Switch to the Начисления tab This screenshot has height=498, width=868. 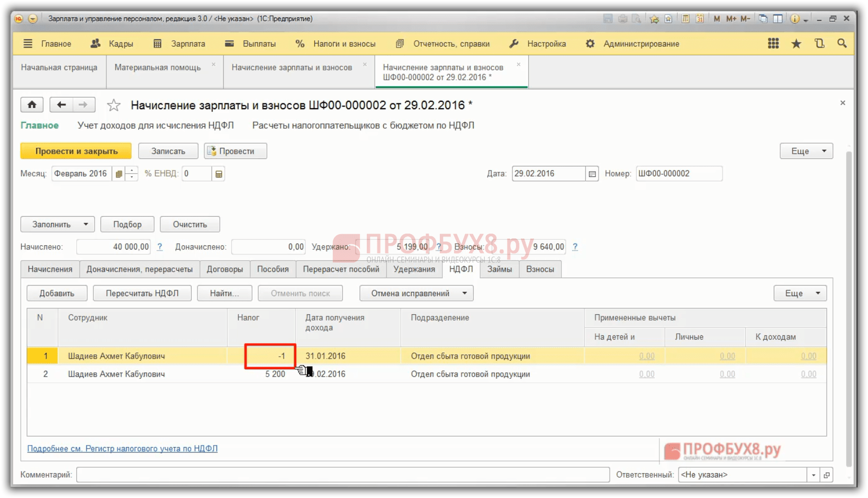pyautogui.click(x=50, y=269)
